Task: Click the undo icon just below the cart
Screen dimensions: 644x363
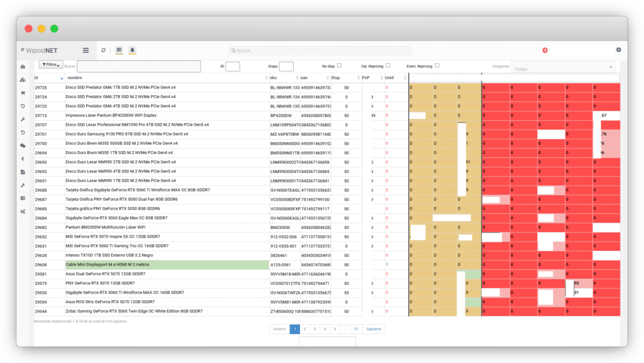Action: (23, 106)
